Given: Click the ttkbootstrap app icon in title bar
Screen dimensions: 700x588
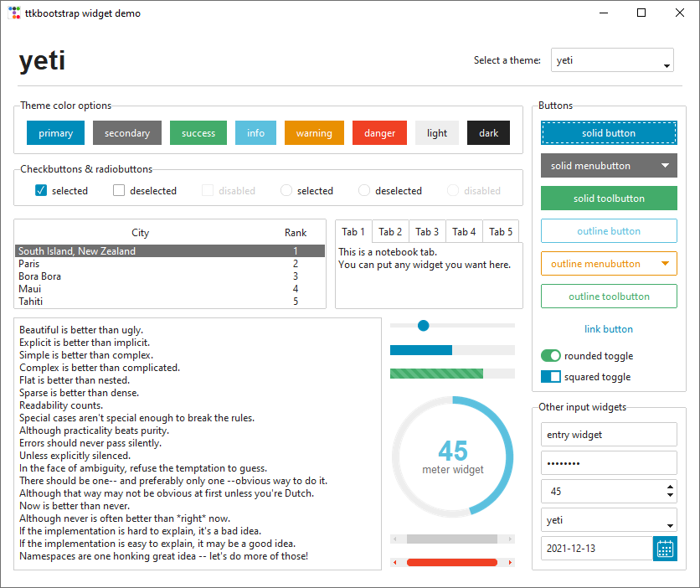Looking at the screenshot, I should click(x=14, y=13).
